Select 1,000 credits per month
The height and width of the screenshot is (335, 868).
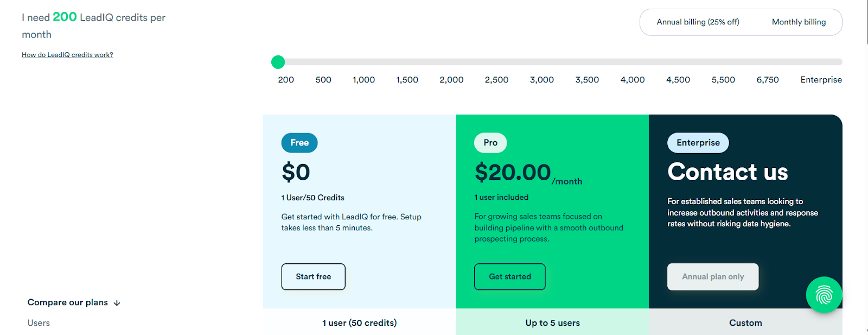point(363,79)
